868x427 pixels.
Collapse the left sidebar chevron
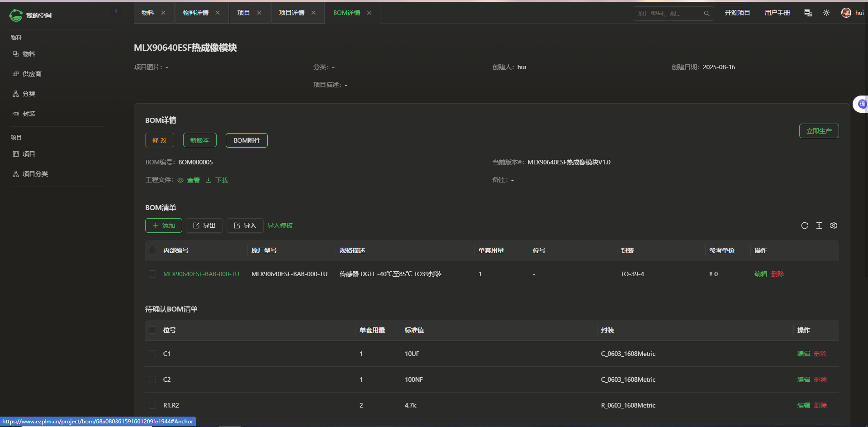click(116, 11)
